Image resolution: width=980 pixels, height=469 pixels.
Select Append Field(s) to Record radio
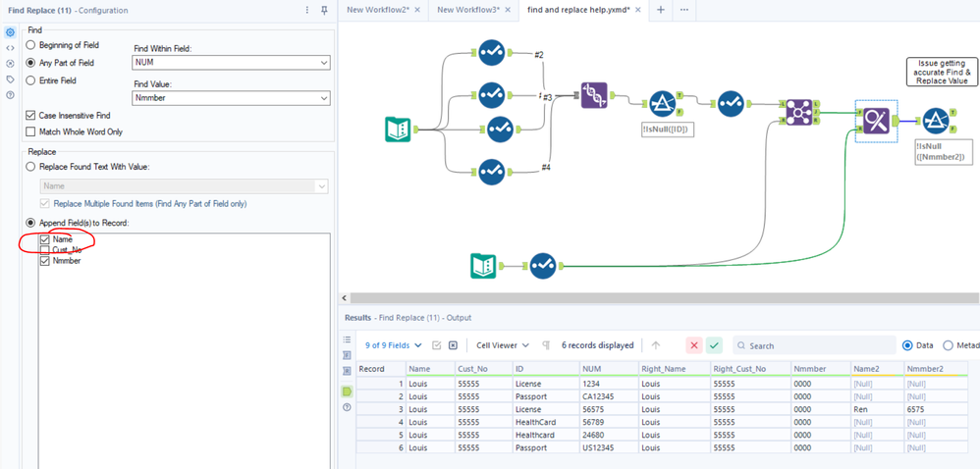click(x=30, y=223)
